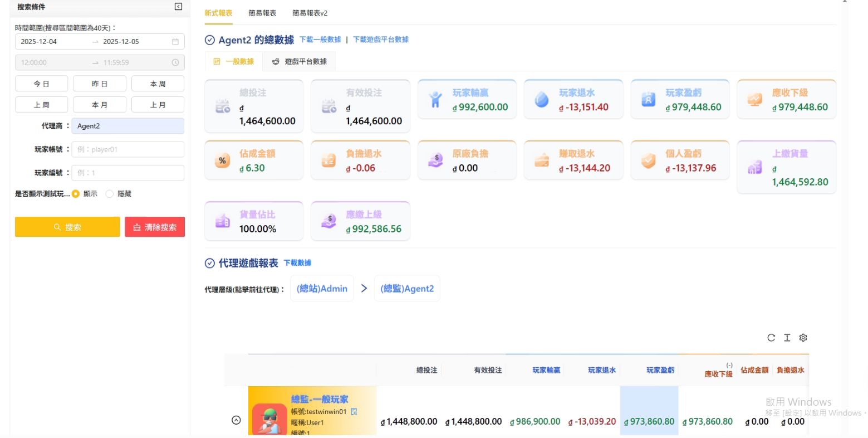Click copy icon beside testwinwin01 account
The height and width of the screenshot is (438, 868).
pos(354,412)
